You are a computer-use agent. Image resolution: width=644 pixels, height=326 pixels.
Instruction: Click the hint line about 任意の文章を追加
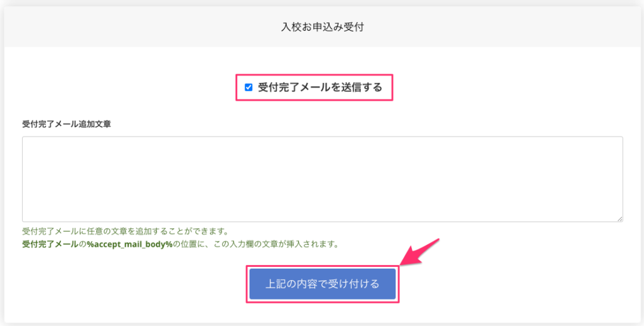tap(125, 232)
